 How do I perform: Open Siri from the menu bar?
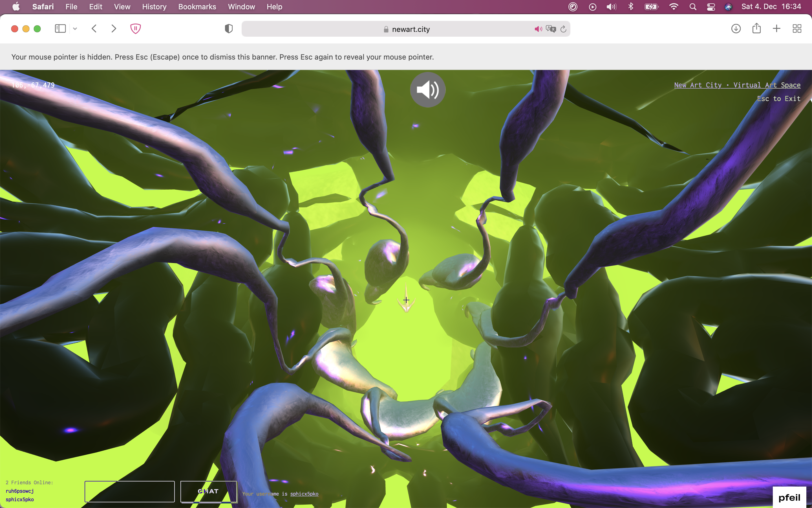coord(729,7)
